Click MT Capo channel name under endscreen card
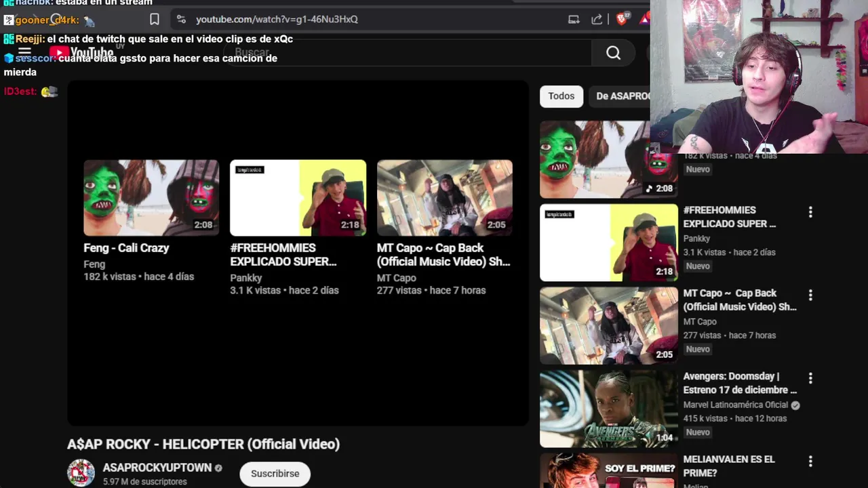Screen dimensions: 868x488 point(397,278)
